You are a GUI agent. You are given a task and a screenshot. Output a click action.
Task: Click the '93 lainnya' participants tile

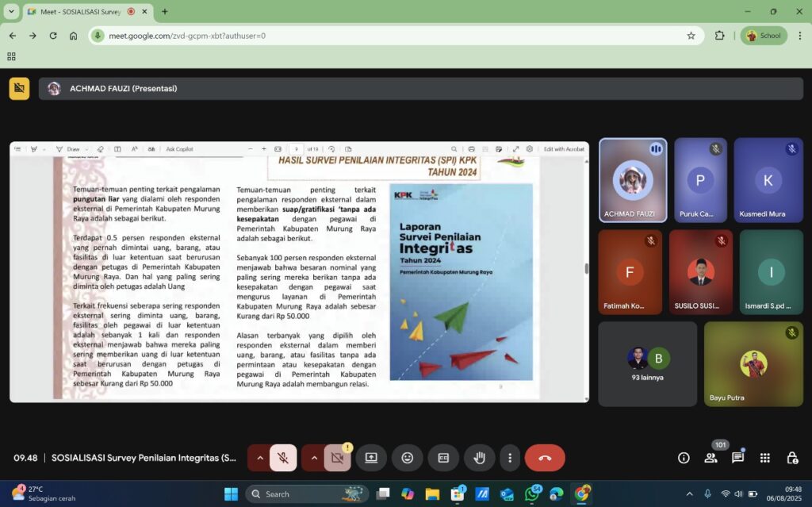pos(647,363)
